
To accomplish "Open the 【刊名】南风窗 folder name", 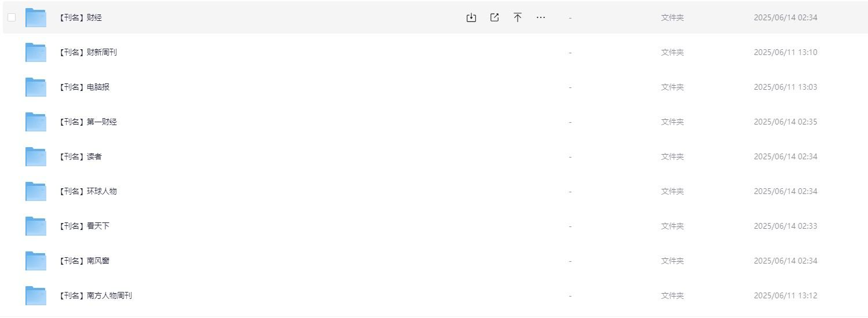I will [x=84, y=261].
